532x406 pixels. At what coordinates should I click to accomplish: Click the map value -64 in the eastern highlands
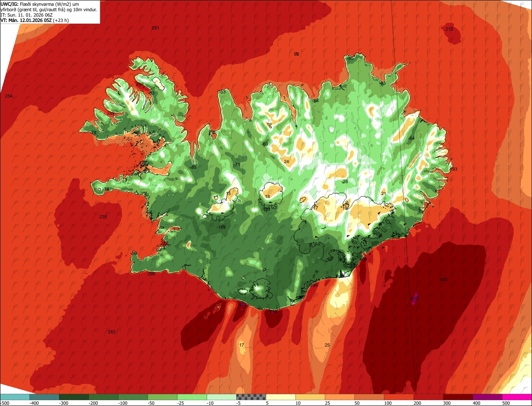pos(411,138)
